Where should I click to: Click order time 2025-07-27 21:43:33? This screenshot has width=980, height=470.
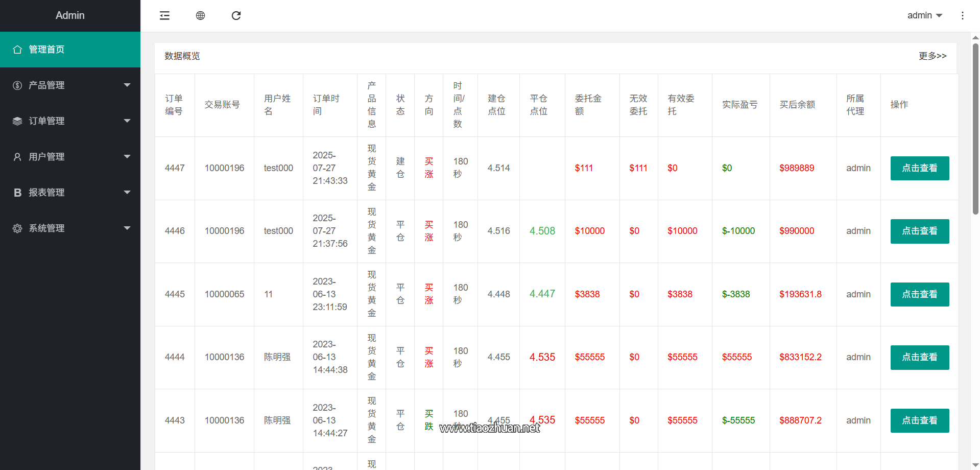330,168
